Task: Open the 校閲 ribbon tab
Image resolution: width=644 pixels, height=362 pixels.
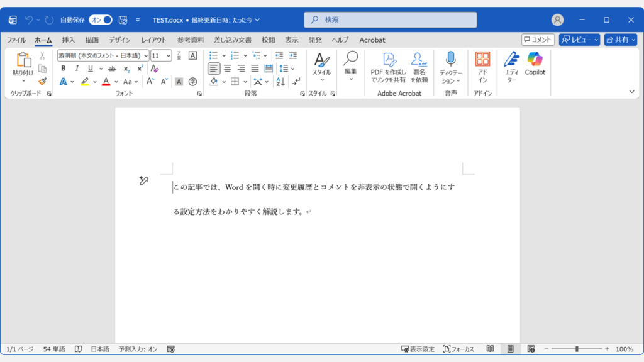Action: pos(268,40)
